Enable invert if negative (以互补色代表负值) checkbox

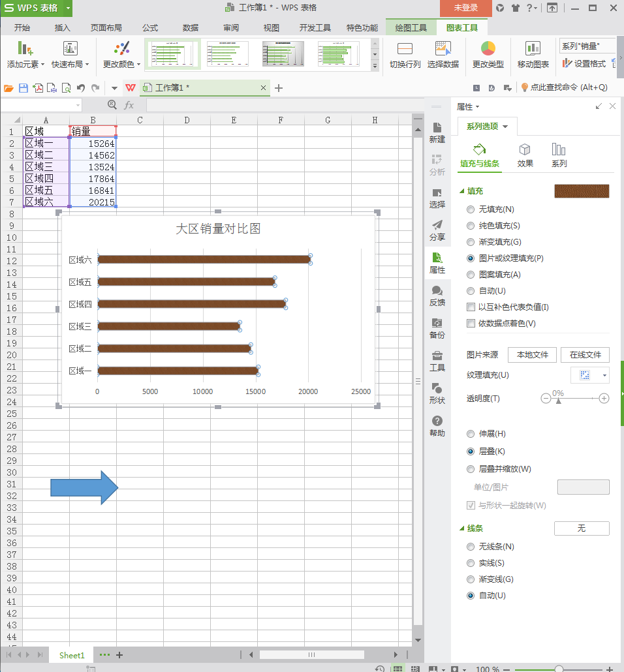[471, 307]
